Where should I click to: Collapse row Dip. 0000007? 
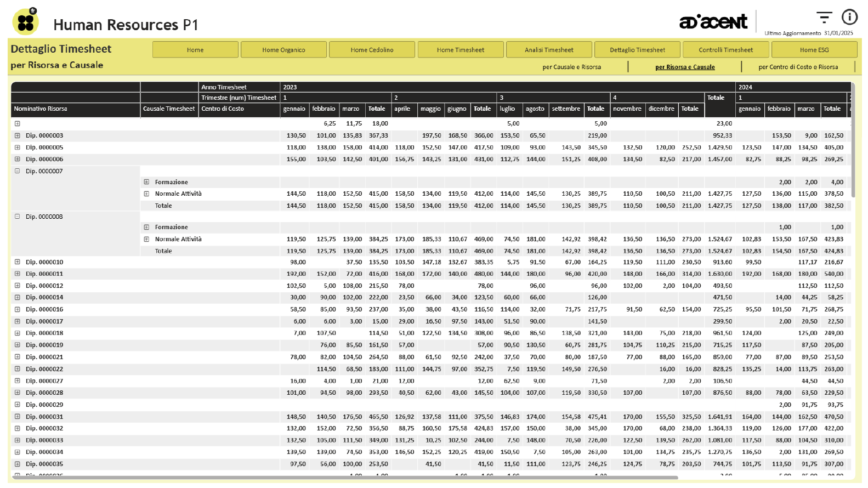pyautogui.click(x=18, y=171)
